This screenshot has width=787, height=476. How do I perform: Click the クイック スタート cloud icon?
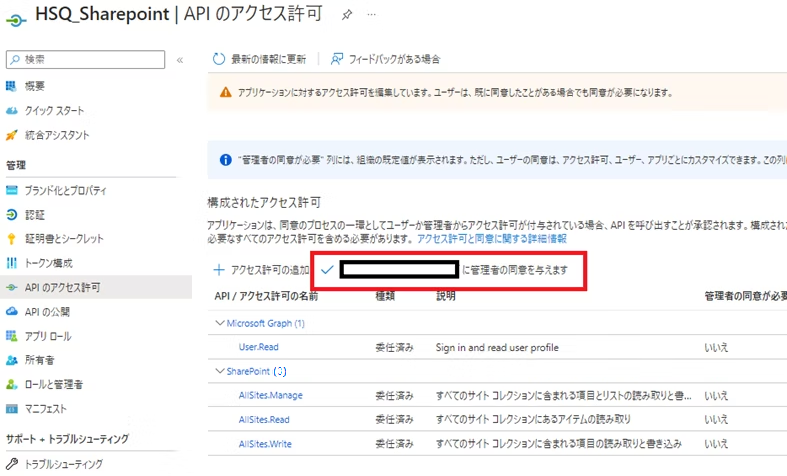point(12,111)
